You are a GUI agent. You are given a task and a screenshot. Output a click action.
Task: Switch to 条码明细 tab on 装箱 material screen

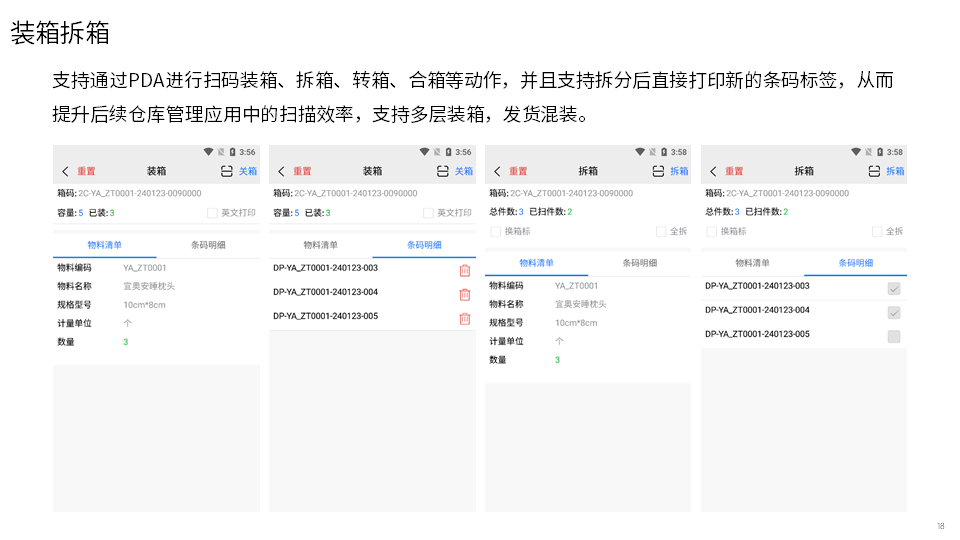(207, 245)
